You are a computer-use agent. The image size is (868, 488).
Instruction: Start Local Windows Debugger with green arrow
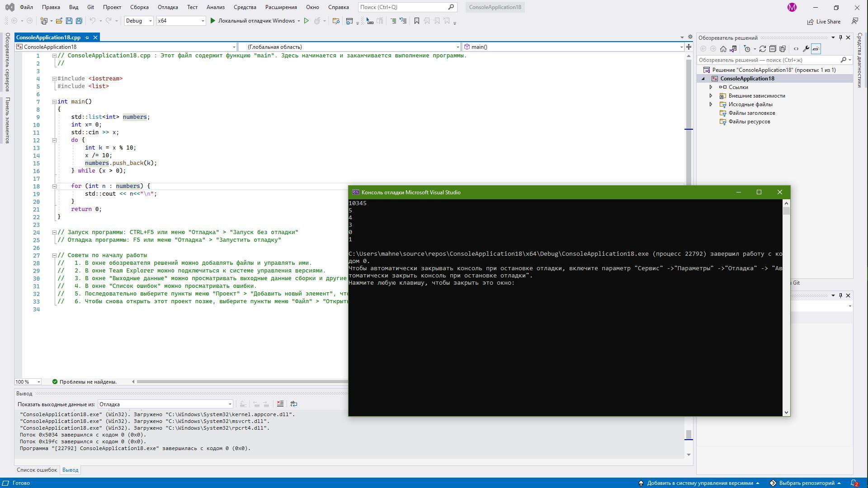[x=212, y=21]
